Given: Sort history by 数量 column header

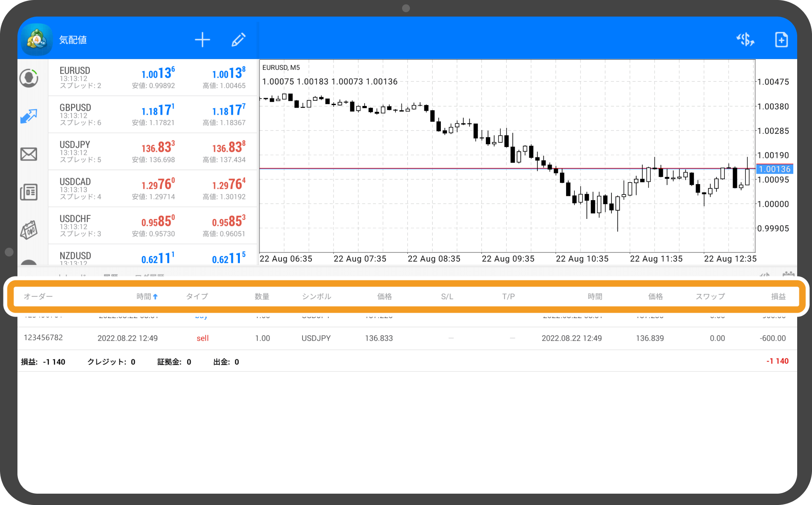Looking at the screenshot, I should click(262, 297).
